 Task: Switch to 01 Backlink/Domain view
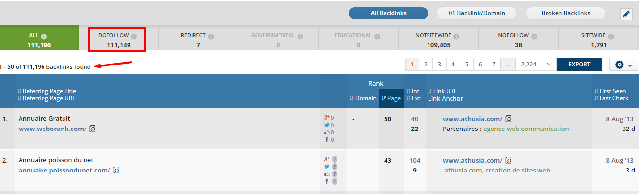tap(477, 13)
